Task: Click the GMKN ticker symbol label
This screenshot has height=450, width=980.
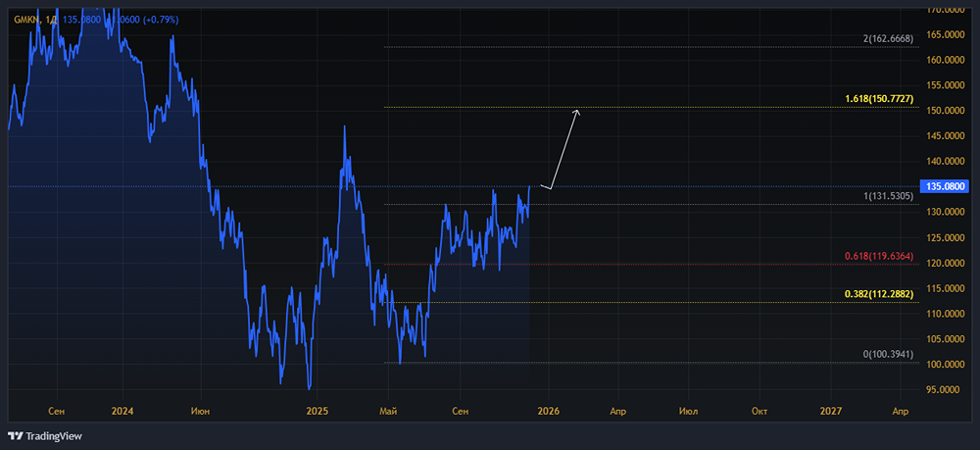Action: pos(28,19)
